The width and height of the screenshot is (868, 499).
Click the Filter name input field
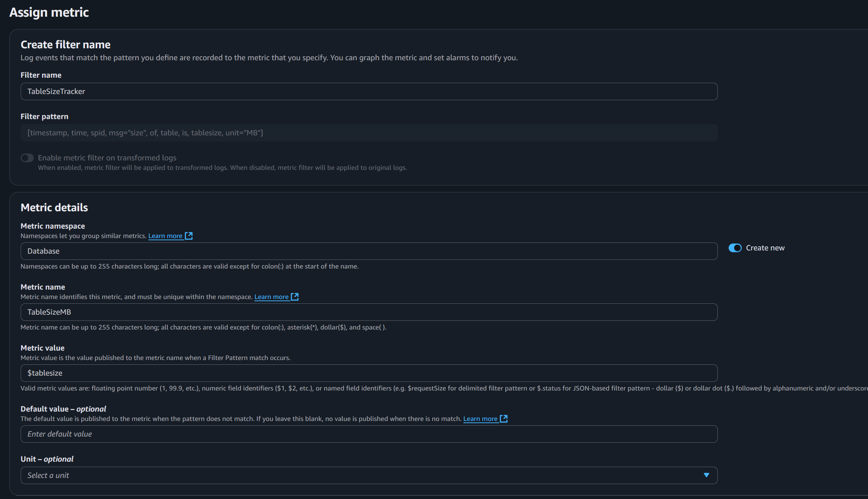tap(369, 91)
